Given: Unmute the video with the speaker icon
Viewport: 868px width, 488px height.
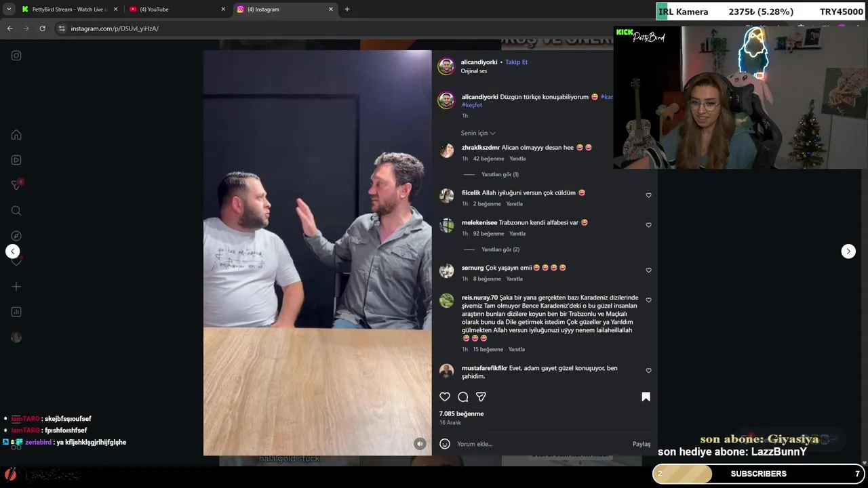Looking at the screenshot, I should pyautogui.click(x=420, y=444).
